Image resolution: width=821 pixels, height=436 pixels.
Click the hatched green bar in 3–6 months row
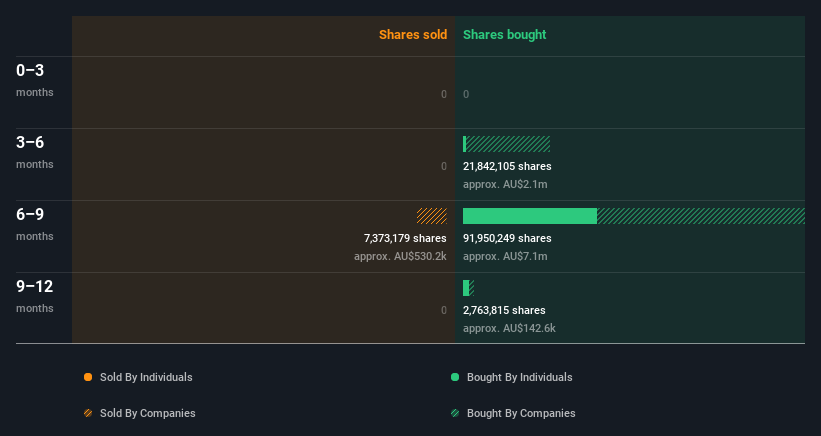click(x=508, y=144)
